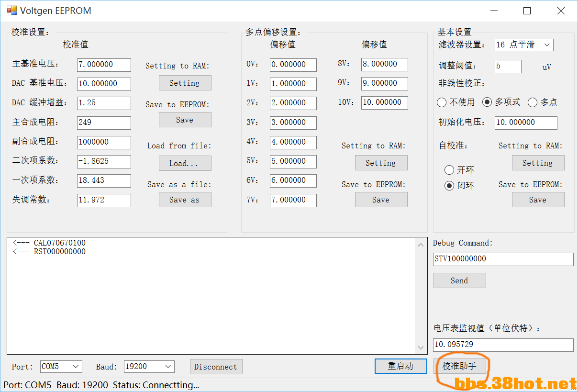Click the 8V offset field
This screenshot has height=392, width=578.
pyautogui.click(x=385, y=64)
